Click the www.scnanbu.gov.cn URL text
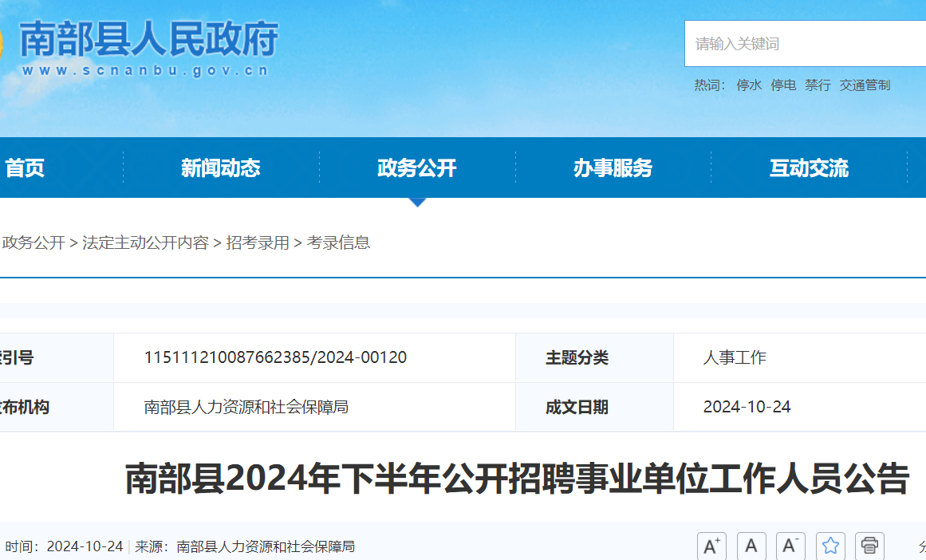Viewport: 926px width, 560px height. pyautogui.click(x=145, y=71)
